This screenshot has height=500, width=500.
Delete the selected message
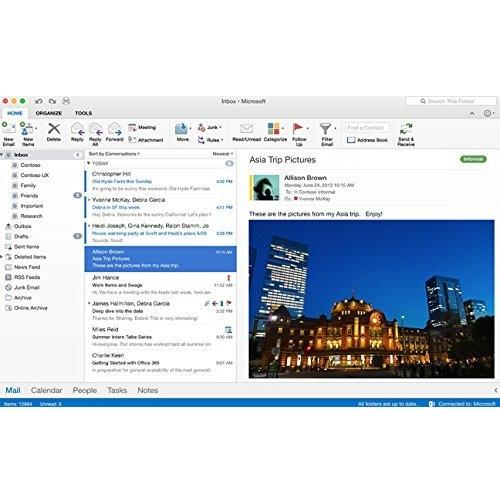coord(54,132)
